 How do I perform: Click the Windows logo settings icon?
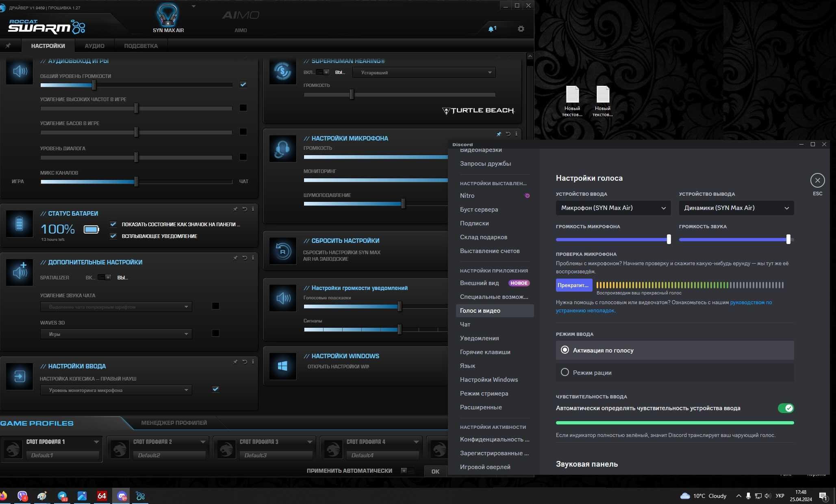[282, 366]
